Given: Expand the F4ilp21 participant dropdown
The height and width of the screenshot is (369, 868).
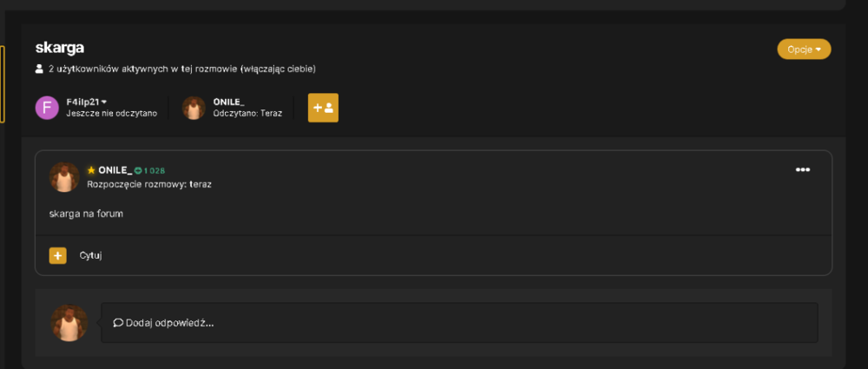Looking at the screenshot, I should (x=86, y=102).
